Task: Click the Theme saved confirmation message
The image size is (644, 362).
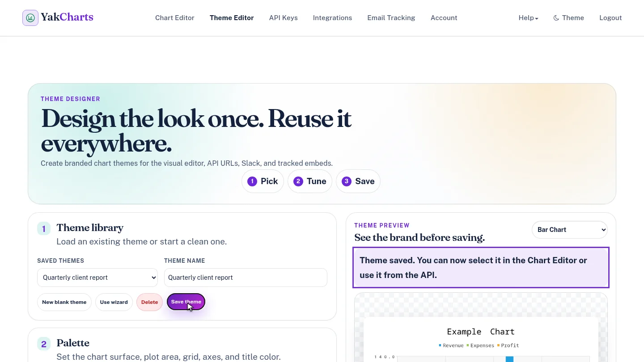Action: 481,267
